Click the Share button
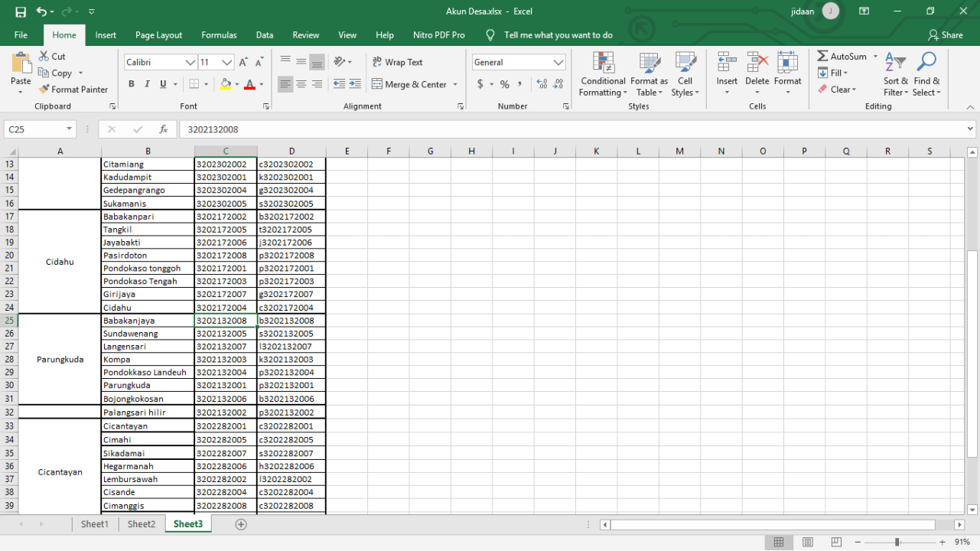Image resolution: width=980 pixels, height=551 pixels. (945, 35)
